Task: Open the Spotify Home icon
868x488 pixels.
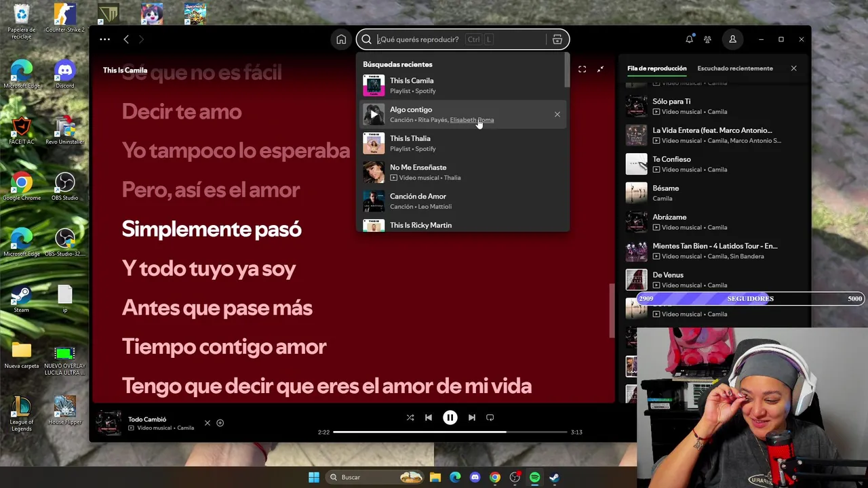Action: tap(341, 39)
